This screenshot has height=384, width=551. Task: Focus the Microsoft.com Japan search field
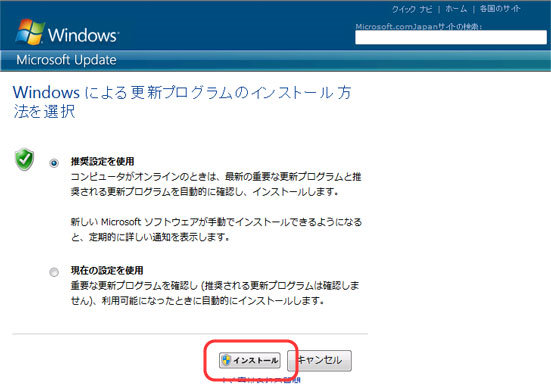pos(451,37)
